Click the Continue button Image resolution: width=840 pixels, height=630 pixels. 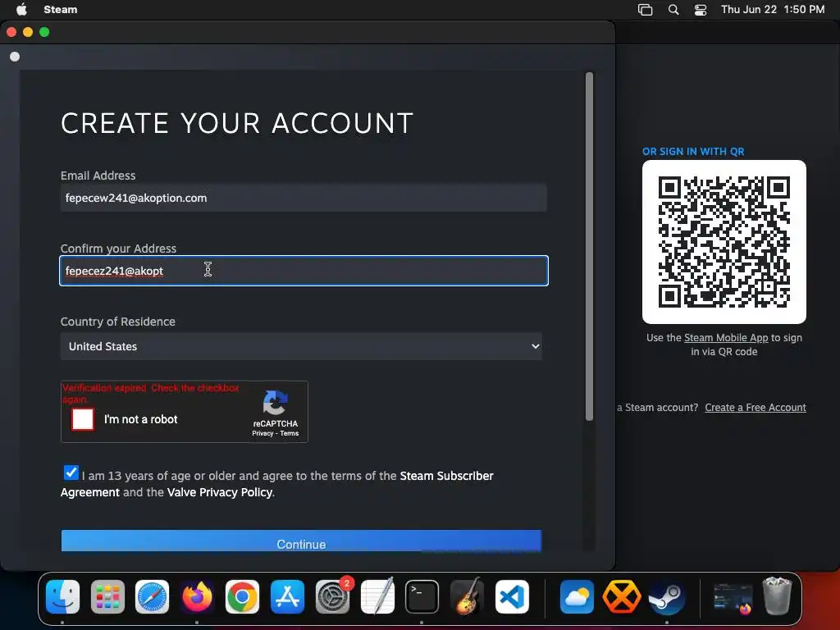coord(301,541)
